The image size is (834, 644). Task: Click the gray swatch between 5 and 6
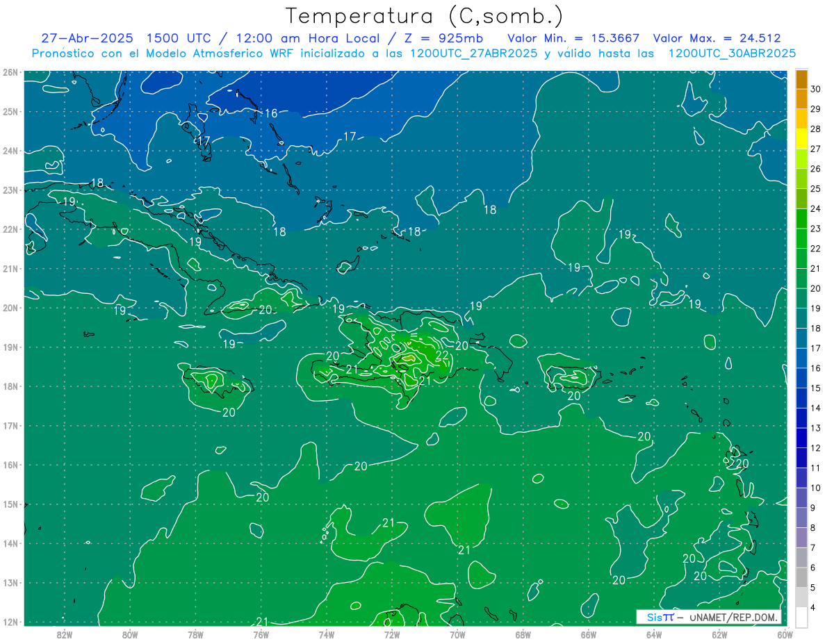click(801, 577)
